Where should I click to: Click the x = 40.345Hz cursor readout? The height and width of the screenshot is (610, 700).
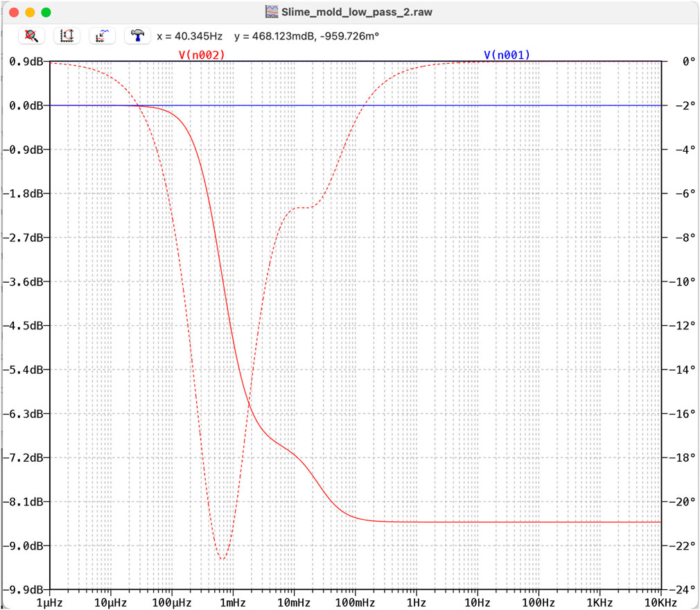point(190,35)
